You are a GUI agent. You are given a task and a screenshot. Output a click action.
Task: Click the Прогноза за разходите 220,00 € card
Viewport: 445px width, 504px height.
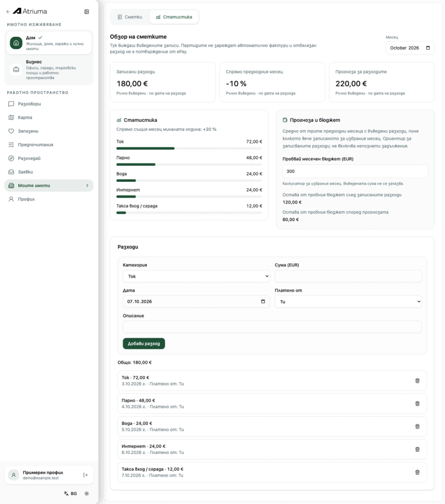[x=382, y=82]
